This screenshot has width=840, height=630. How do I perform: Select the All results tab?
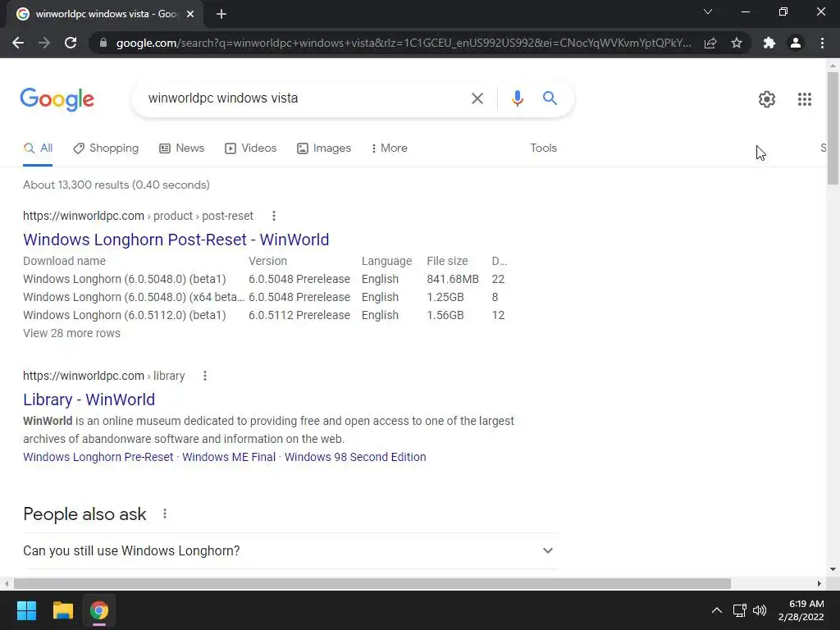(38, 148)
